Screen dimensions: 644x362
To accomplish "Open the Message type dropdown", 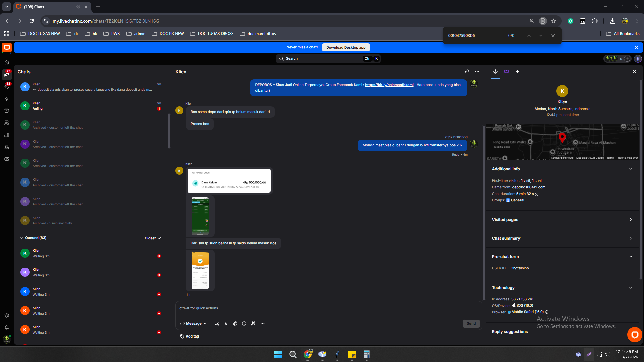I will 194,324.
